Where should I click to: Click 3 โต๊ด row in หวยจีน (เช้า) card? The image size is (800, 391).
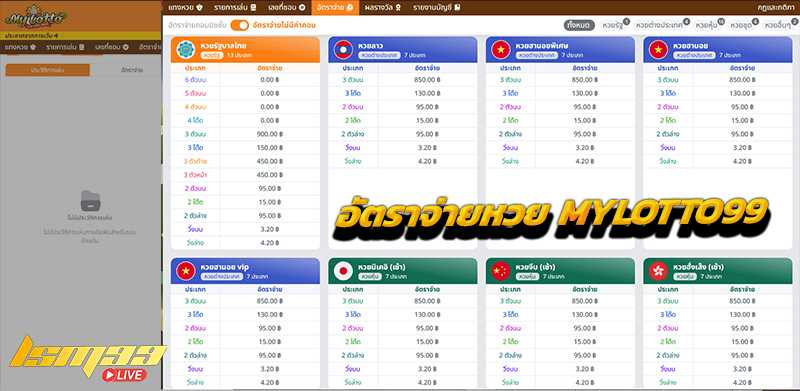tap(560, 315)
